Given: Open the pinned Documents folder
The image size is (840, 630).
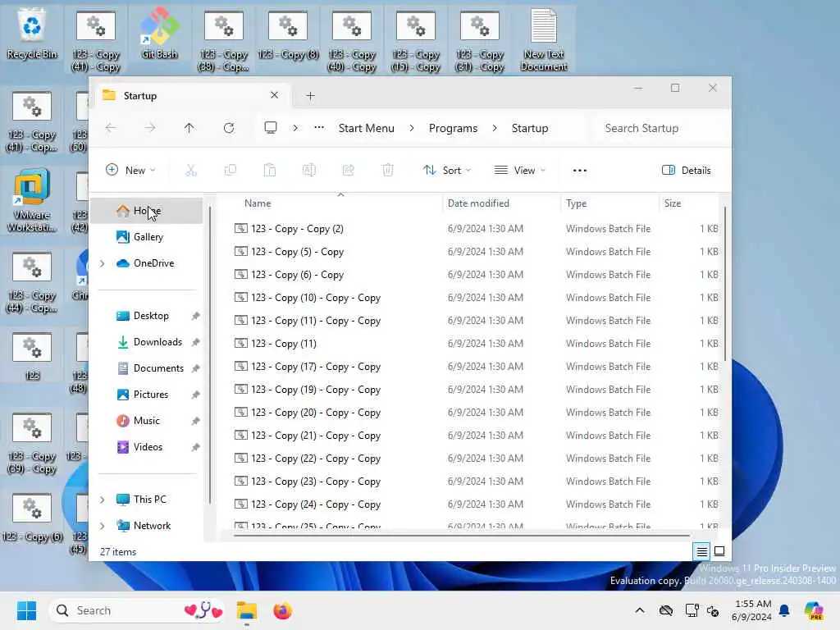Looking at the screenshot, I should coord(147,368).
